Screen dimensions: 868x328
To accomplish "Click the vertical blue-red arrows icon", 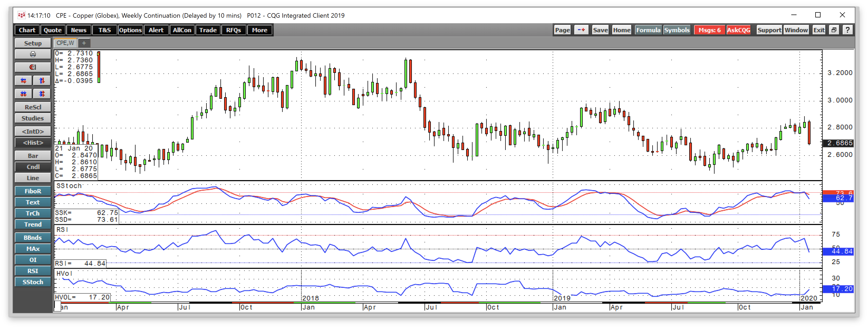I will point(42,80).
